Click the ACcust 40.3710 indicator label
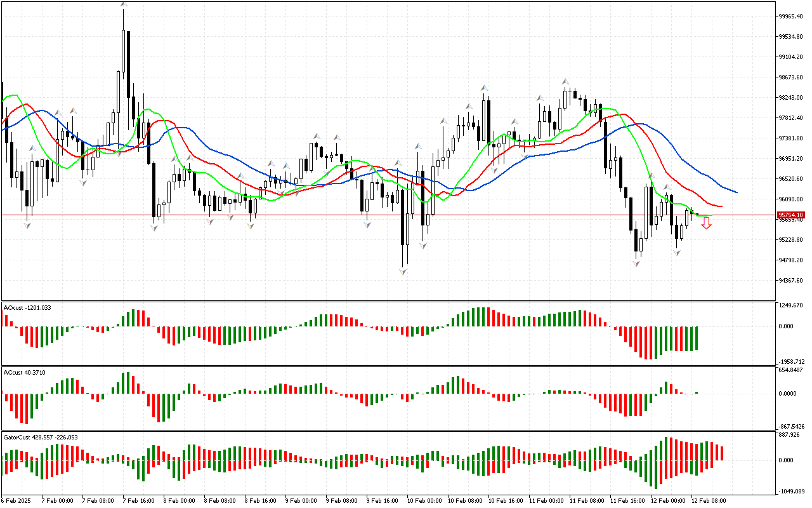This screenshot has width=812, height=508. coord(24,372)
